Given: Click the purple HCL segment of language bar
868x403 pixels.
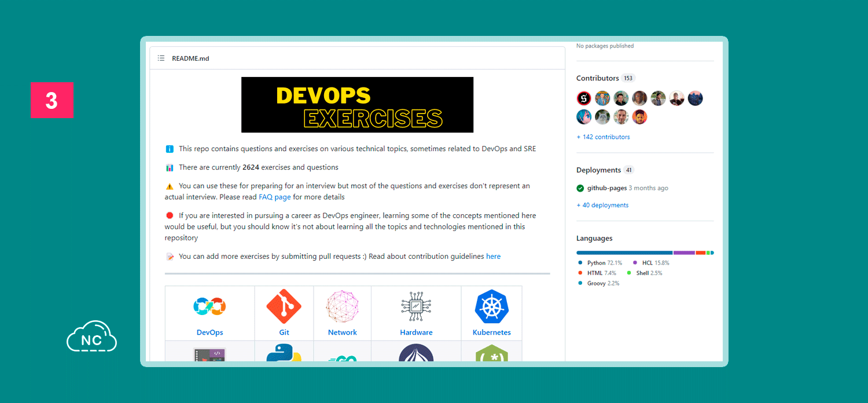Looking at the screenshot, I should [684, 253].
